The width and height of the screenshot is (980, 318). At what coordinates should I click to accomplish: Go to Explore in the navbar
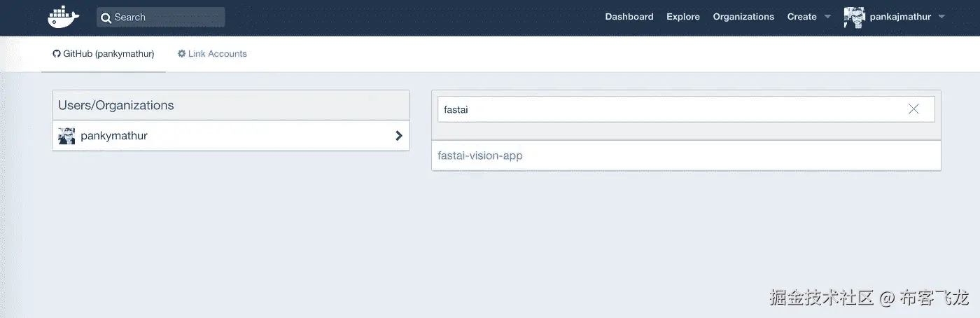coord(683,17)
